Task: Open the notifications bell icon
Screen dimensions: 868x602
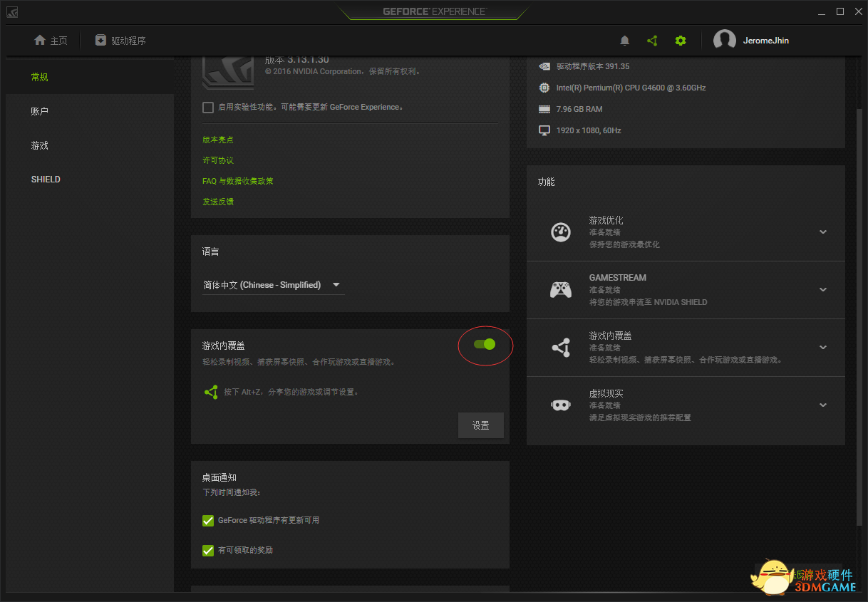Action: point(625,41)
